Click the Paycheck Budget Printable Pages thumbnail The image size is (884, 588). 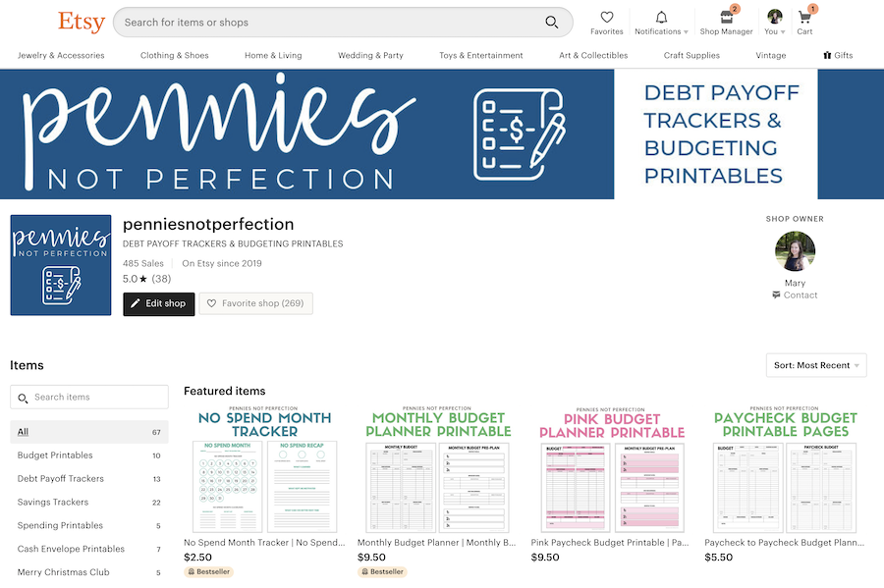tap(786, 469)
